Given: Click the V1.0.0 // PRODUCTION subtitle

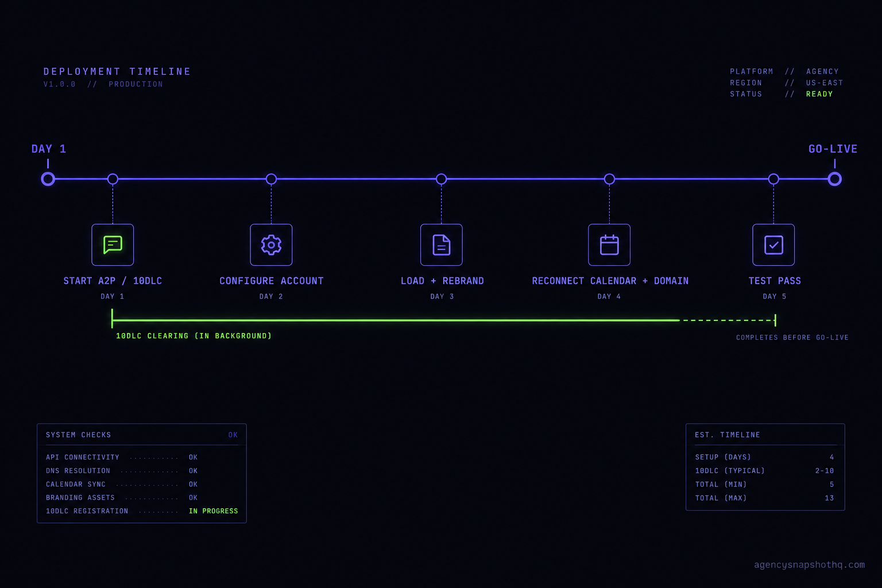Looking at the screenshot, I should pos(103,84).
